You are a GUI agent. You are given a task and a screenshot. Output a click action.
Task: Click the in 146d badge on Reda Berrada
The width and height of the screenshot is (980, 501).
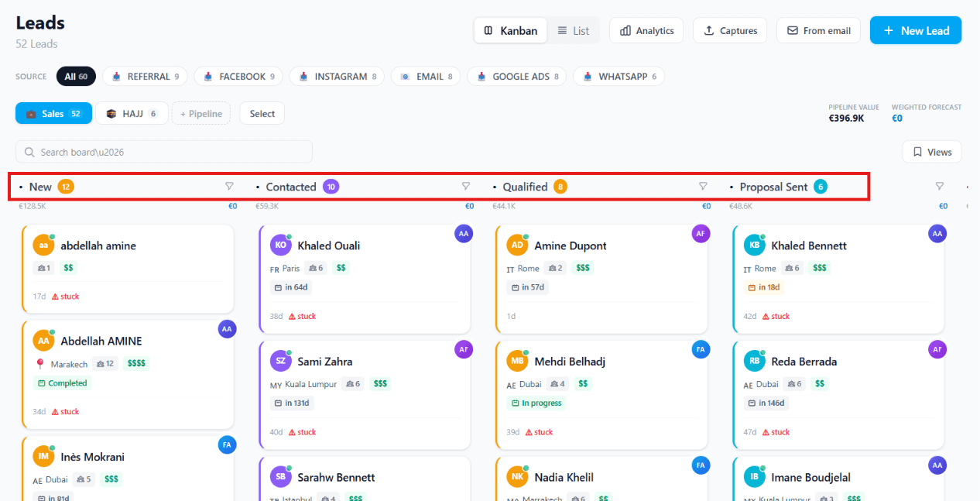[767, 403]
